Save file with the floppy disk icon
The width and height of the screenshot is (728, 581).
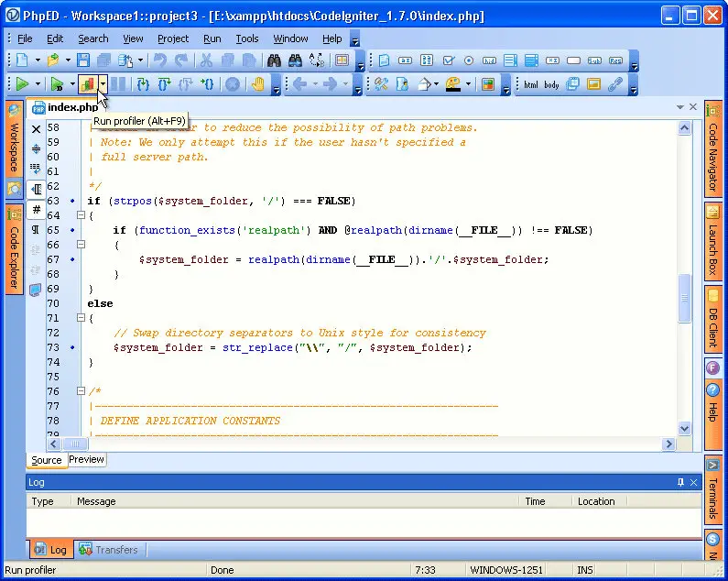click(x=83, y=60)
